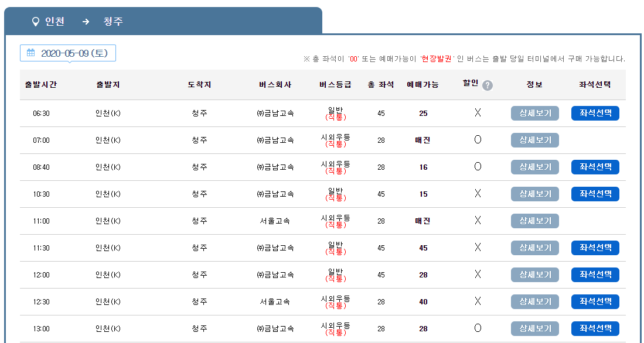
Task: Click 상세보기 for the 06:30 bus
Action: coord(535,113)
